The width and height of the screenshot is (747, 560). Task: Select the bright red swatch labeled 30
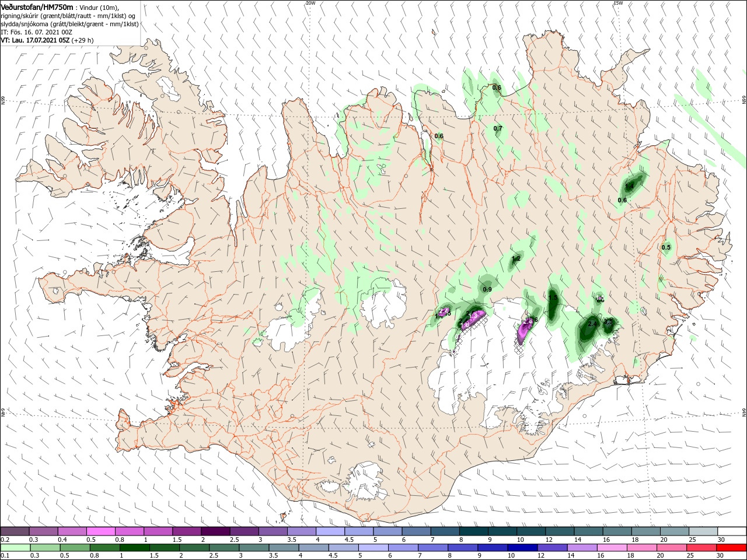tap(731, 548)
